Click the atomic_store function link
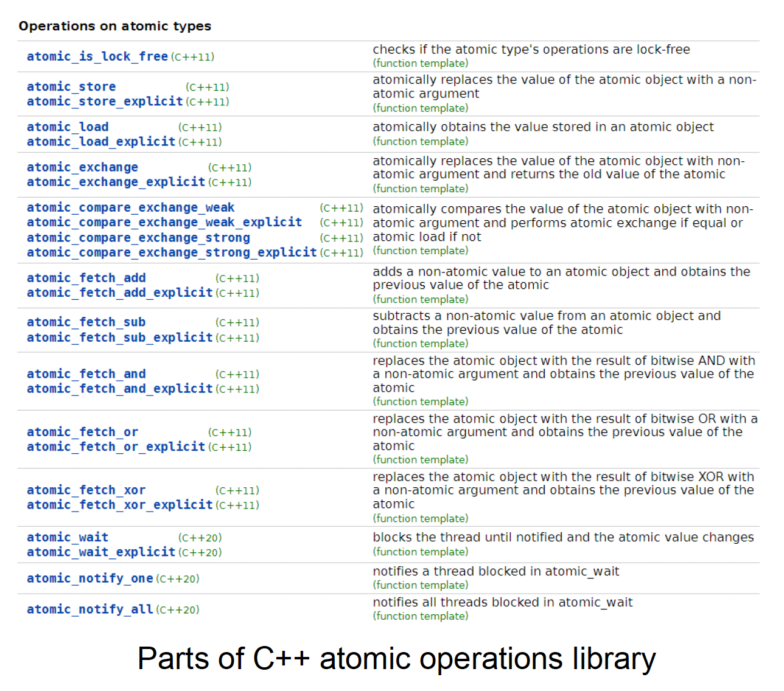Image resolution: width=784 pixels, height=691 pixels. [x=71, y=87]
